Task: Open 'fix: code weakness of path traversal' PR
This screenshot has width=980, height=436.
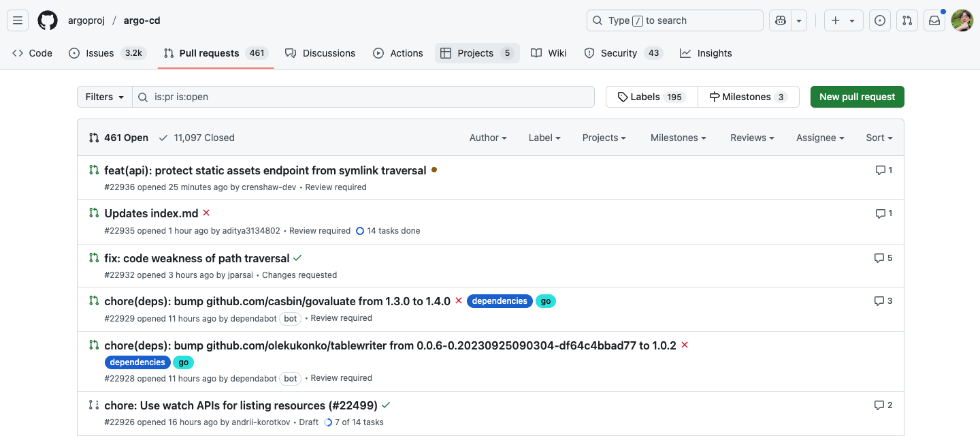Action: (x=197, y=258)
